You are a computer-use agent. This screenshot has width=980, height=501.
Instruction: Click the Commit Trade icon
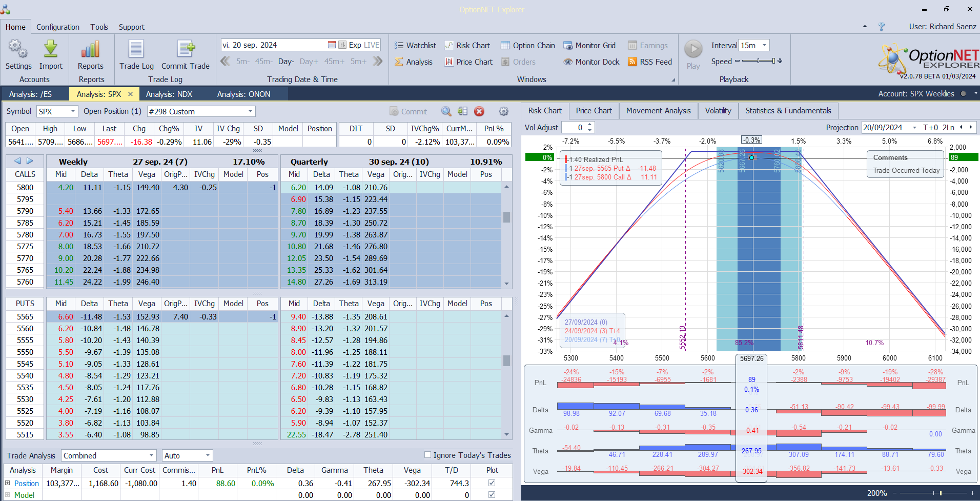pos(186,49)
